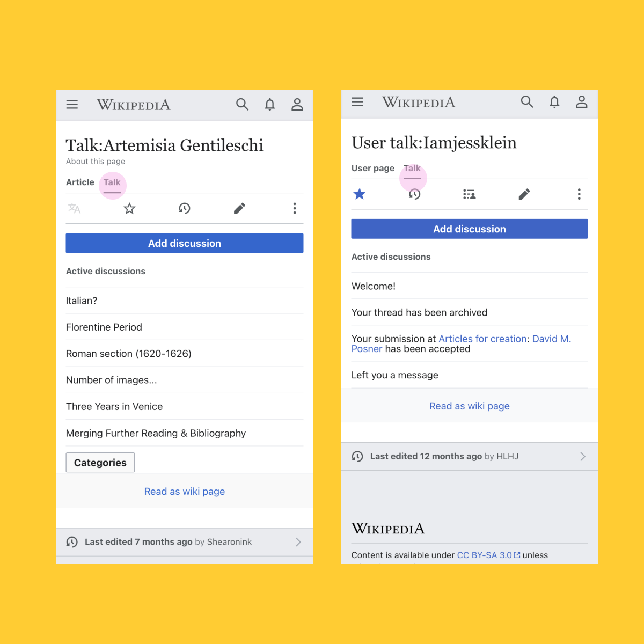Switch to the User page tab
The height and width of the screenshot is (644, 644).
[x=373, y=169]
